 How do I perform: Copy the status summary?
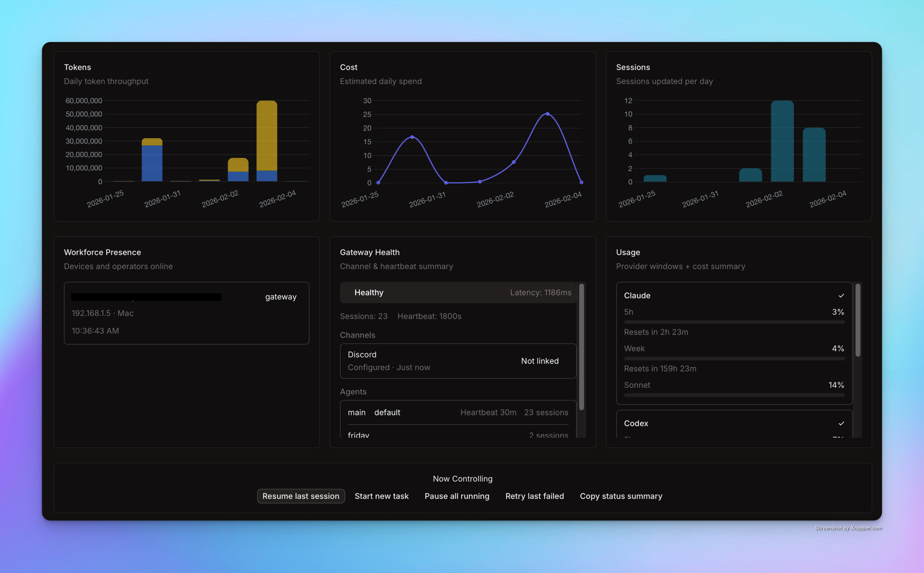click(x=621, y=496)
